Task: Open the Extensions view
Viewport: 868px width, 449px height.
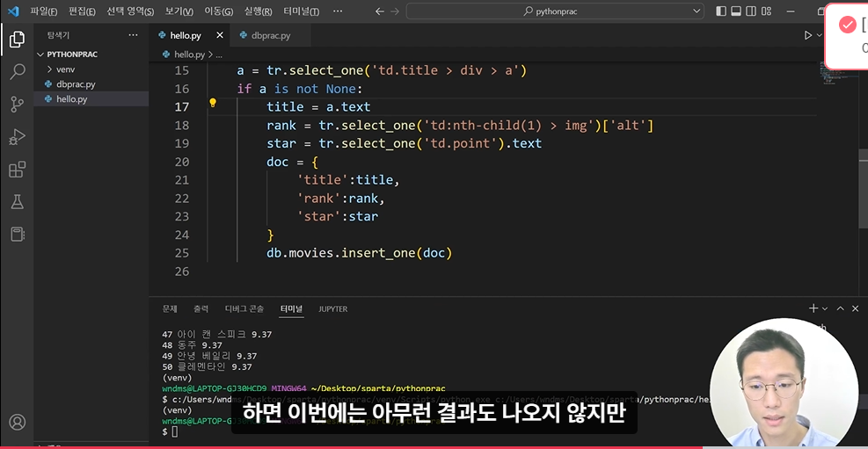Action: pos(18,170)
